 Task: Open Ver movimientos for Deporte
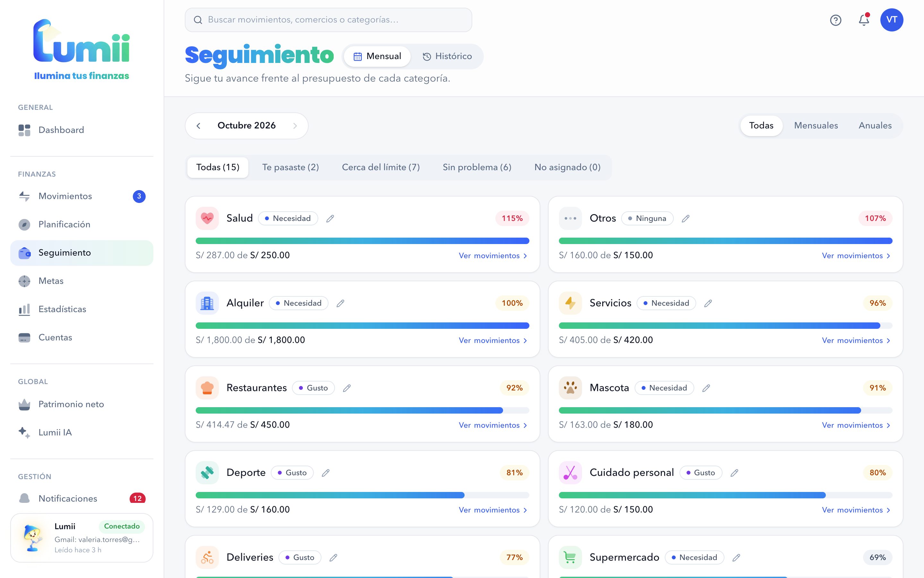pyautogui.click(x=493, y=510)
